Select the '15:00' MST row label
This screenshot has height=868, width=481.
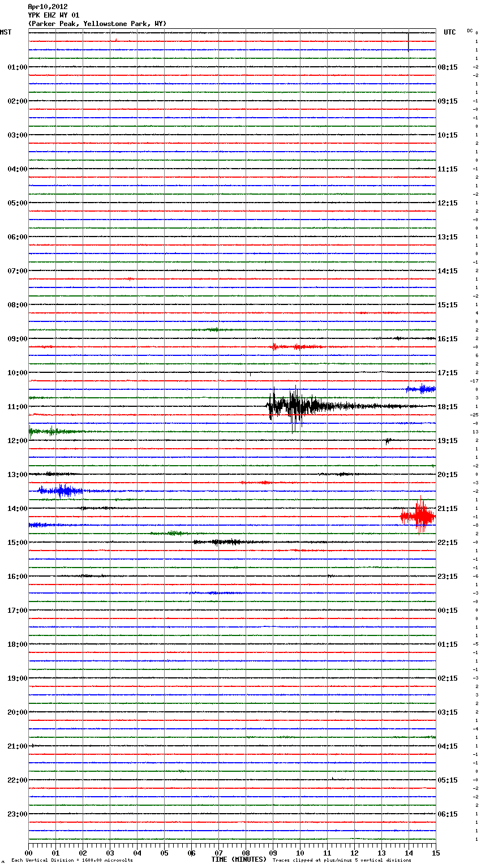pyautogui.click(x=17, y=543)
